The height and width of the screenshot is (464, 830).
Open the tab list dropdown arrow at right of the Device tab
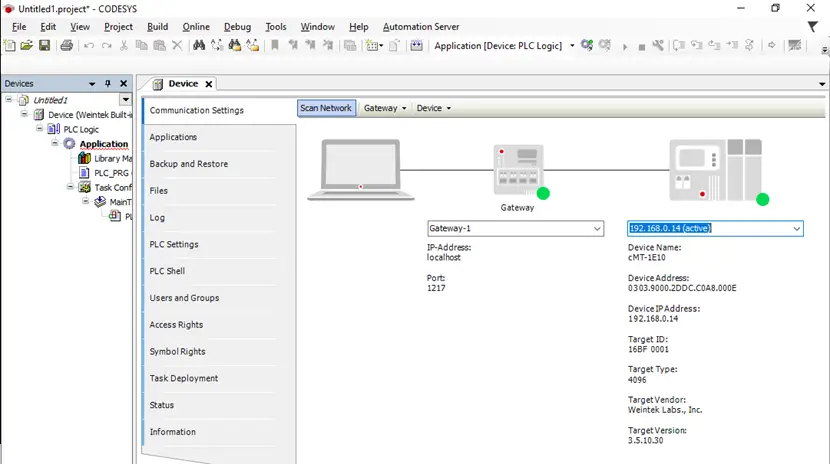(822, 84)
